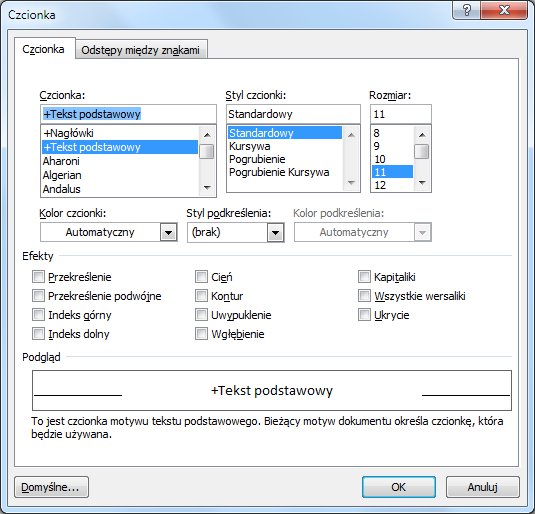535x514 pixels.
Task: Switch to Odstępy między znakami tab
Action: click(141, 50)
